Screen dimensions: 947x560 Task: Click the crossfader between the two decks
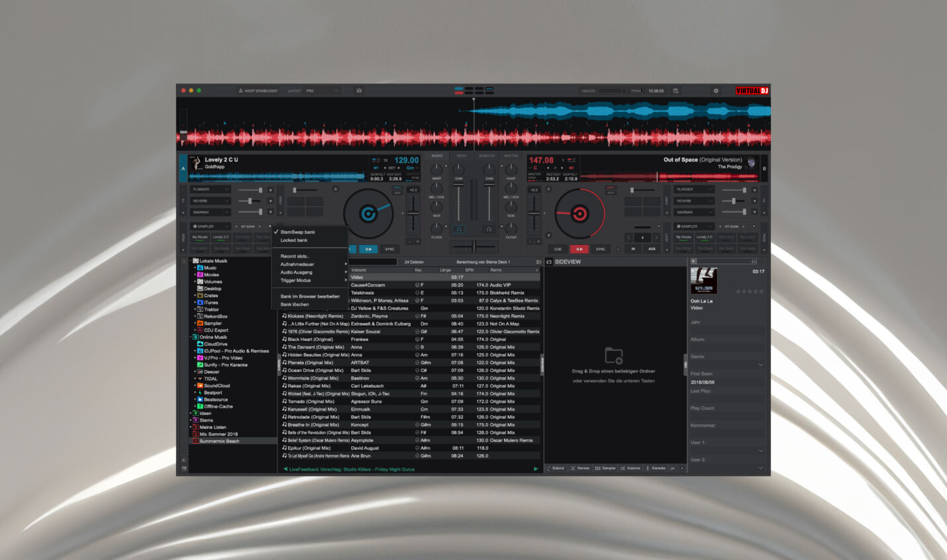click(473, 246)
